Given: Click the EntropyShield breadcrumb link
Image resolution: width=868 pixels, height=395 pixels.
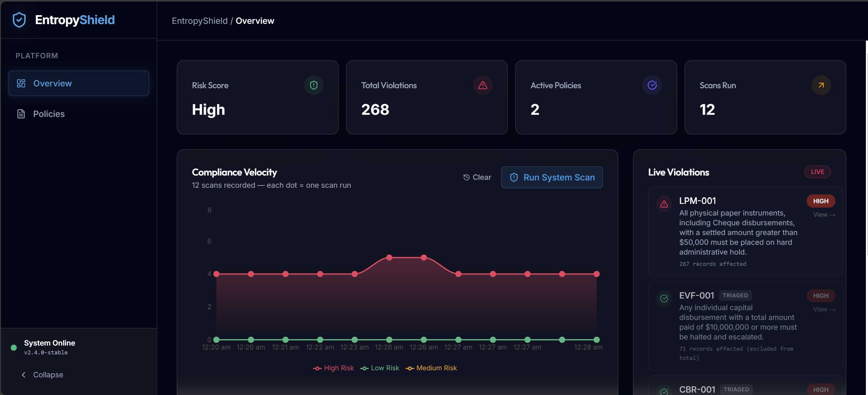Looking at the screenshot, I should click(x=200, y=21).
